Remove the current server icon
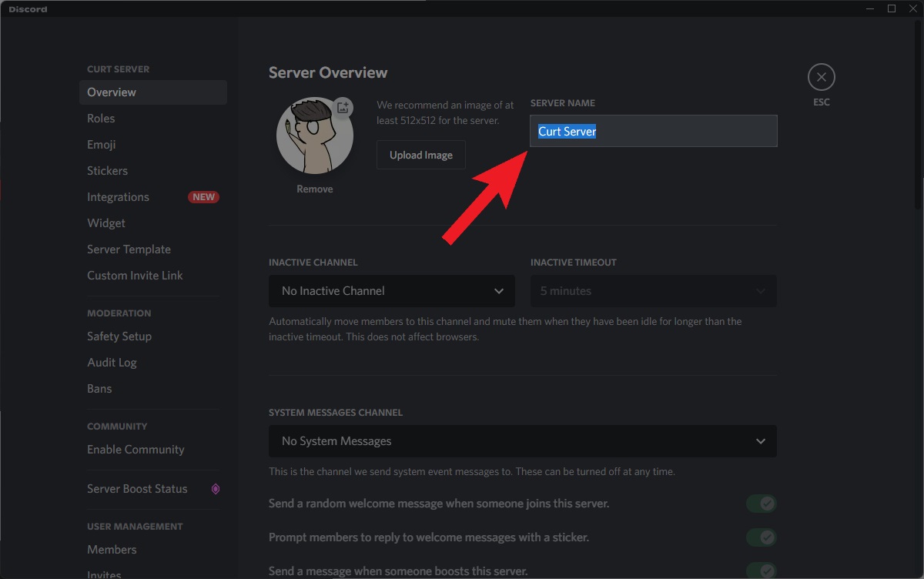The width and height of the screenshot is (924, 579). [x=315, y=188]
